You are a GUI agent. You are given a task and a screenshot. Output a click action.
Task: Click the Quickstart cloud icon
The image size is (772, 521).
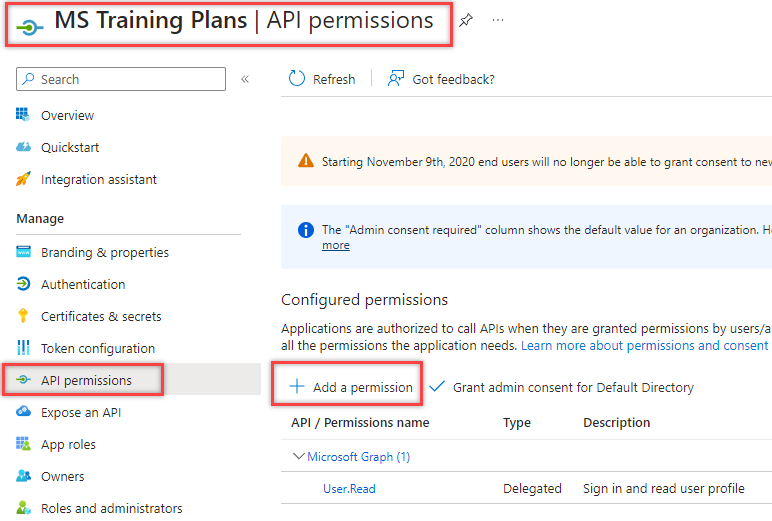click(x=24, y=147)
